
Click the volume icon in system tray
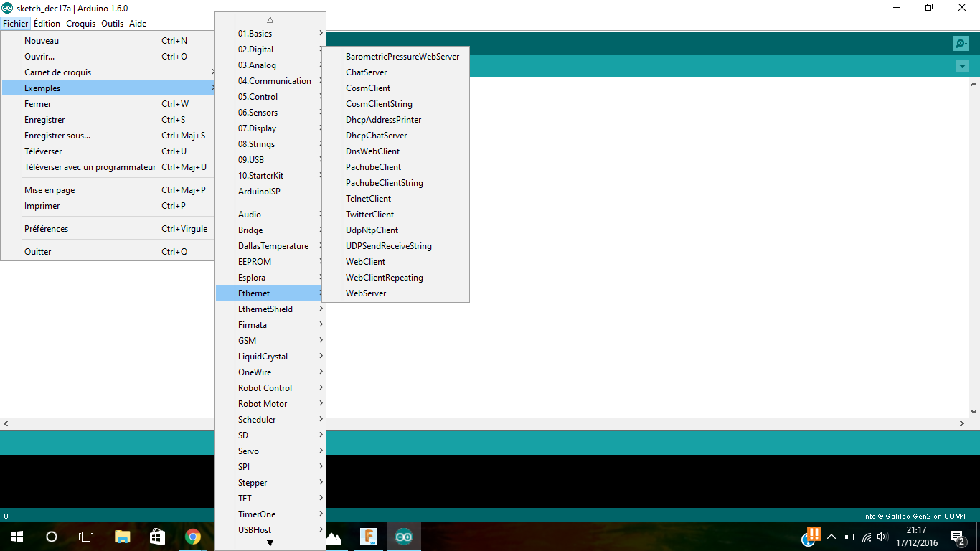click(882, 537)
